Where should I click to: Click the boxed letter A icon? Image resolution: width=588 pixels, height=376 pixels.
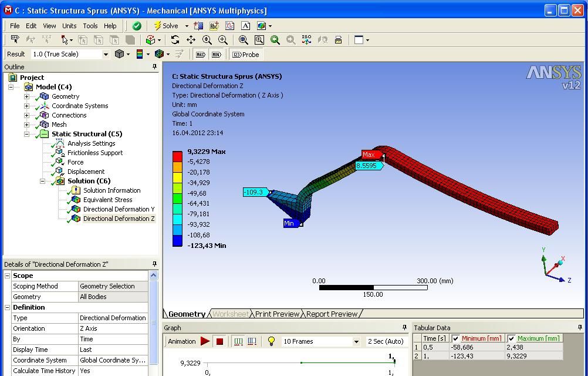pos(246,26)
